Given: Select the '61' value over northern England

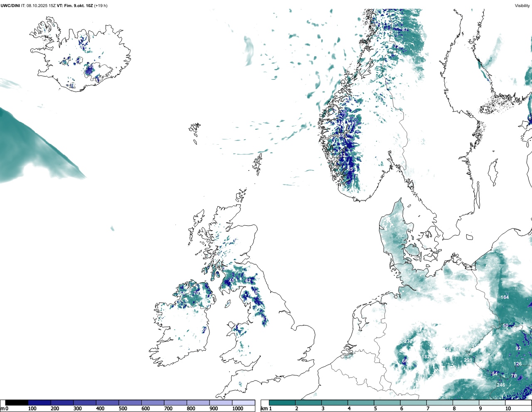Looking at the screenshot, I should point(264,318).
